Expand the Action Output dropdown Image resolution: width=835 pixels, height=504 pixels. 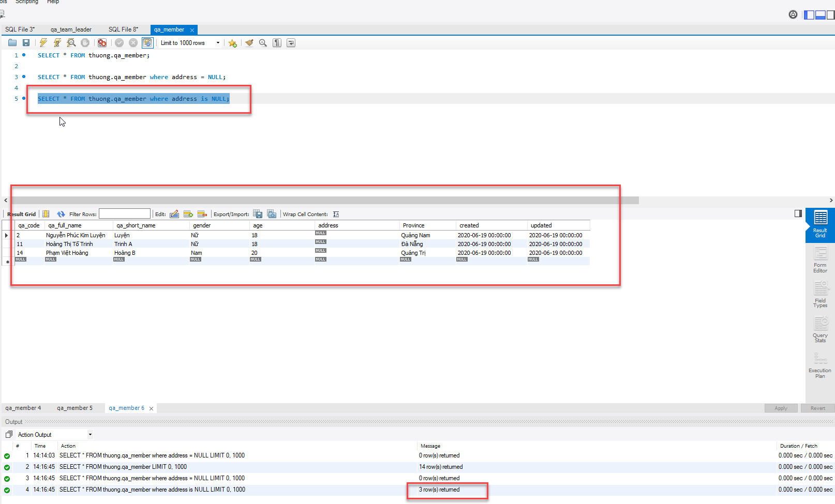[x=90, y=435]
